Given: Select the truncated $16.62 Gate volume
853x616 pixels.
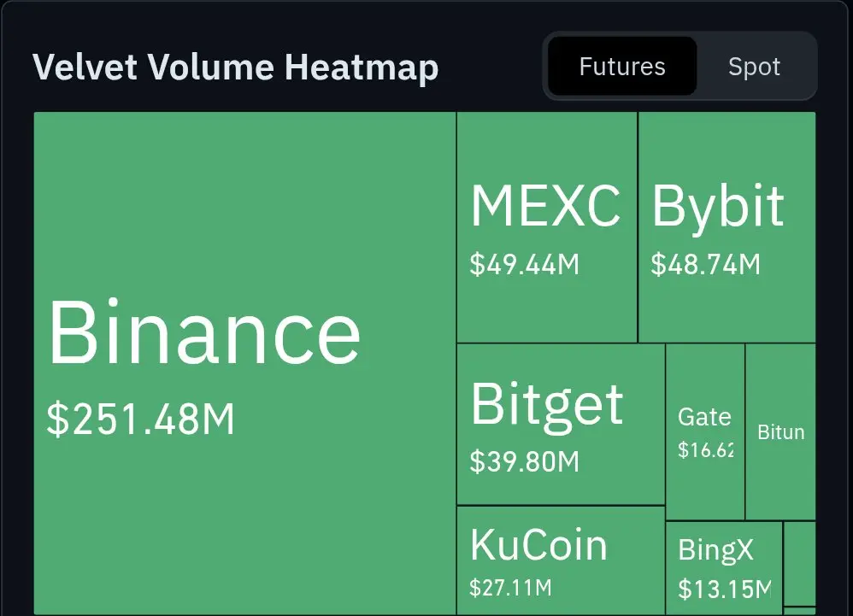Looking at the screenshot, I should point(706,449).
